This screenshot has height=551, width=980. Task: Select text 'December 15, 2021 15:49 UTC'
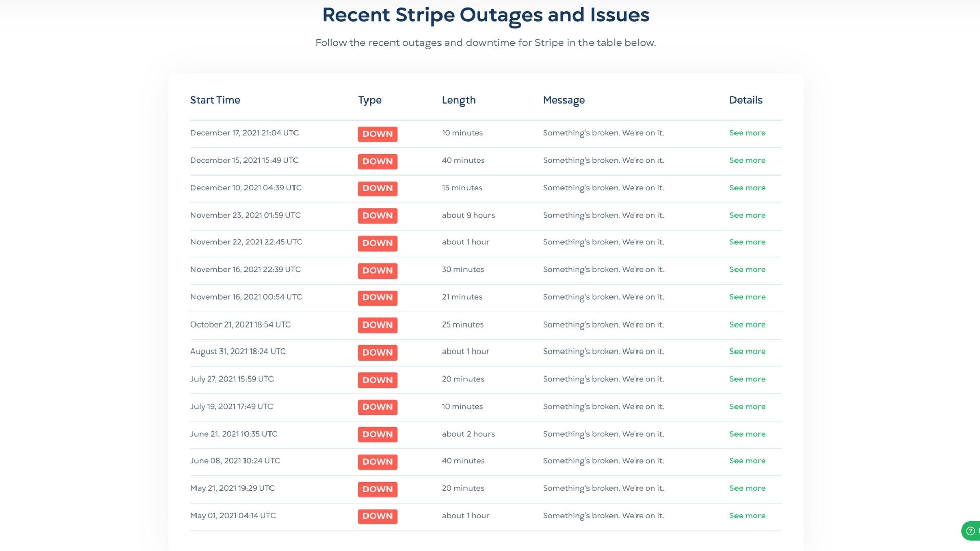(244, 160)
